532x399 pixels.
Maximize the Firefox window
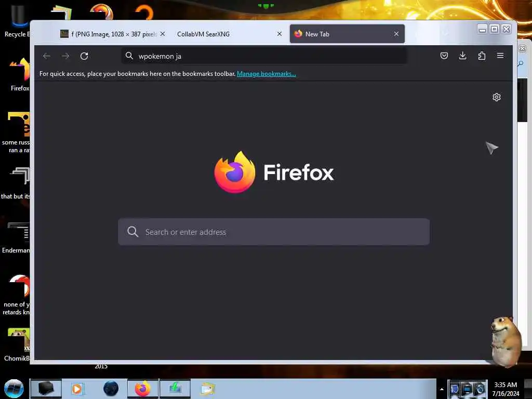(x=495, y=30)
